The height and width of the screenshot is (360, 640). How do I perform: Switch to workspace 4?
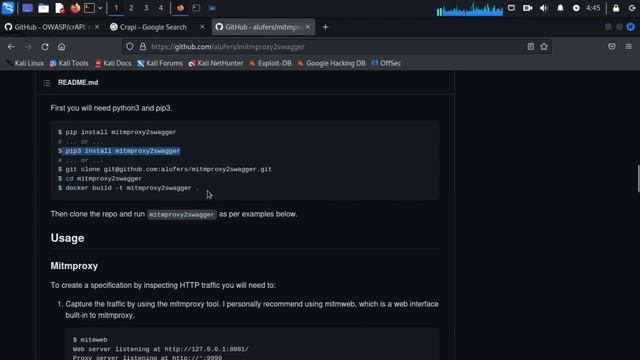click(161, 8)
